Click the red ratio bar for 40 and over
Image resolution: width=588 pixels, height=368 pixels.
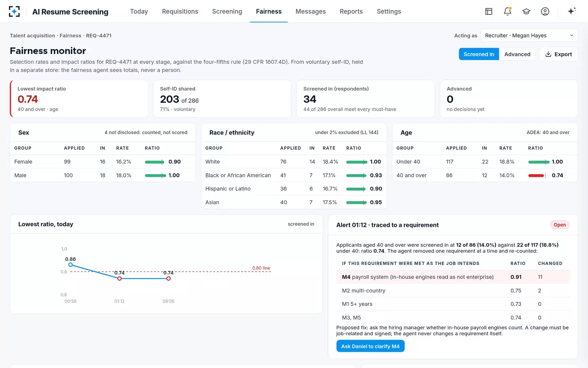pos(537,175)
